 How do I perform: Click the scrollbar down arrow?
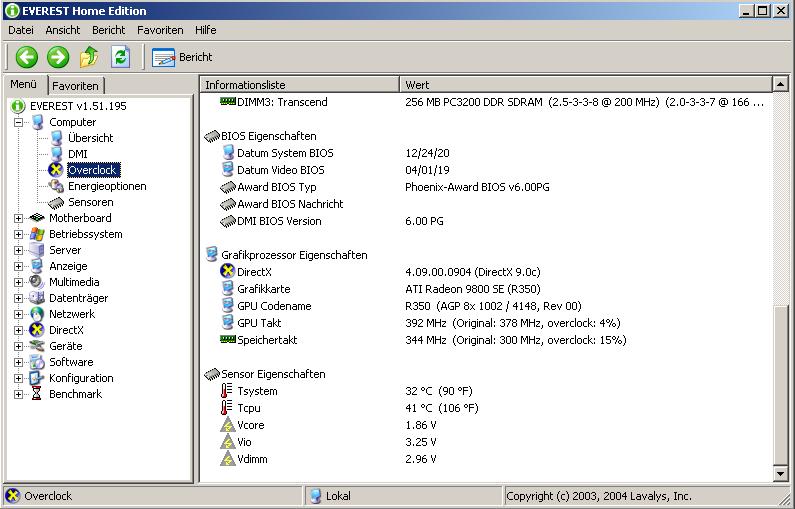pyautogui.click(x=780, y=474)
